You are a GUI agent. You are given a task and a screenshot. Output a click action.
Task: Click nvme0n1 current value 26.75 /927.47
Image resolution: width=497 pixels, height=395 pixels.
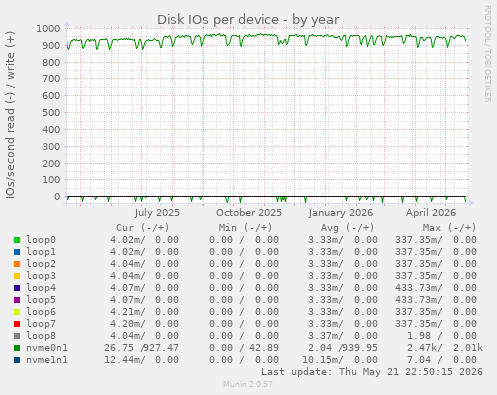pyautogui.click(x=141, y=348)
